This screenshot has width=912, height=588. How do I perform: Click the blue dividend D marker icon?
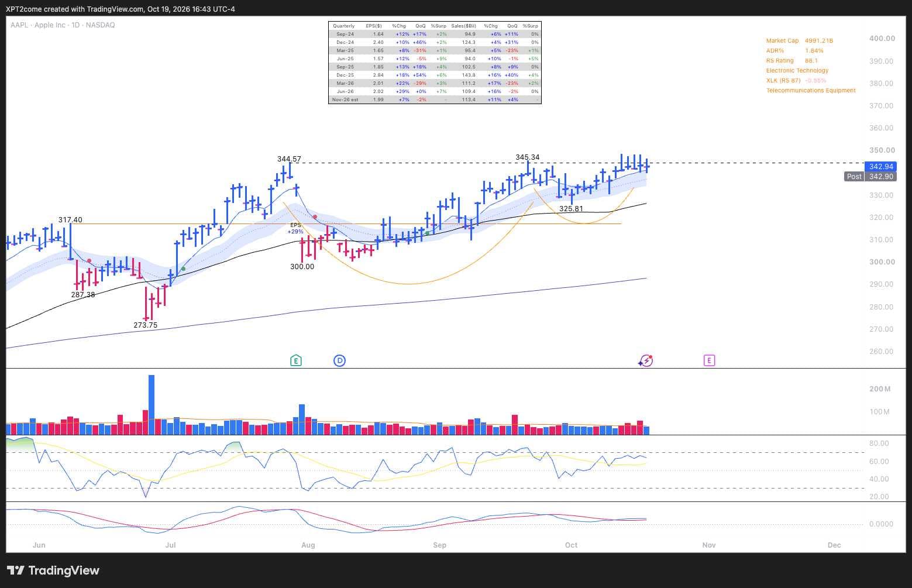(x=339, y=360)
